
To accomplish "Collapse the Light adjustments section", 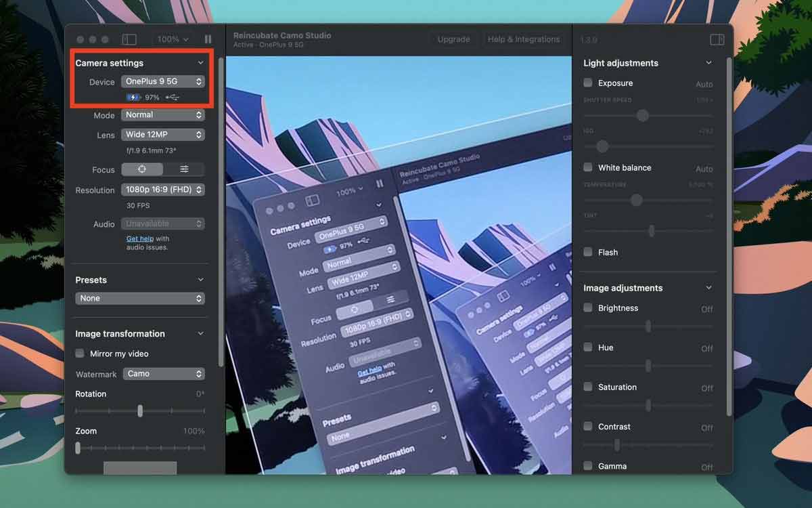I will tap(708, 63).
